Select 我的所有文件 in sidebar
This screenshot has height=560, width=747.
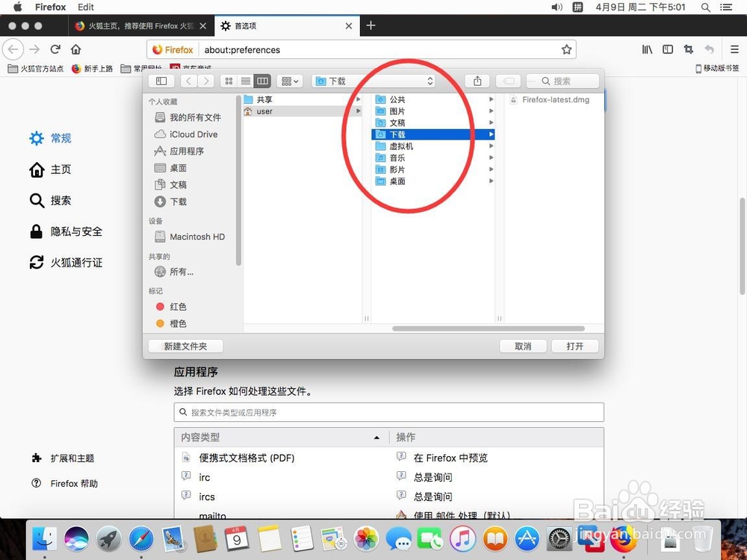(187, 117)
